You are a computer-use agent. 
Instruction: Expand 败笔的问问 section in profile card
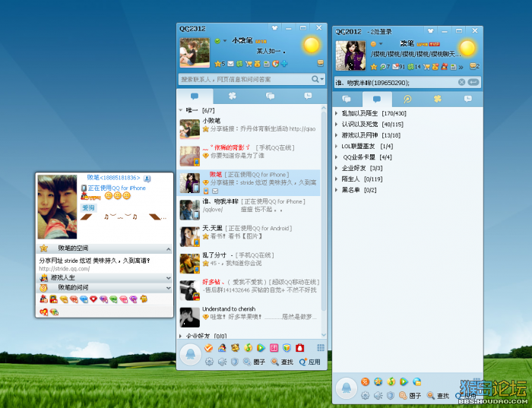click(168, 288)
